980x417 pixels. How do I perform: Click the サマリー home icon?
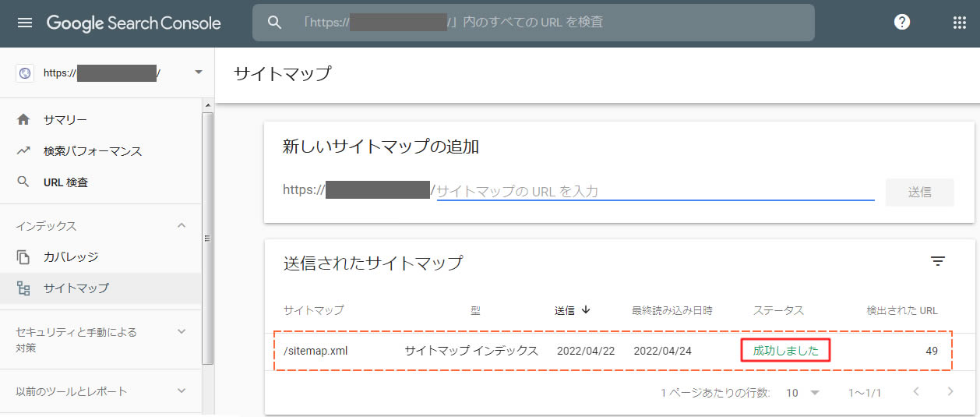[23, 119]
